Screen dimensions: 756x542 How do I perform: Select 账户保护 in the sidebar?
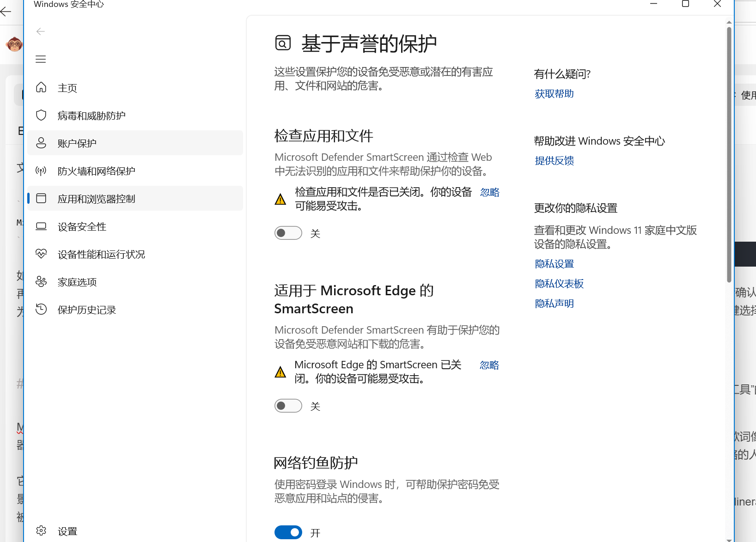pyautogui.click(x=135, y=143)
